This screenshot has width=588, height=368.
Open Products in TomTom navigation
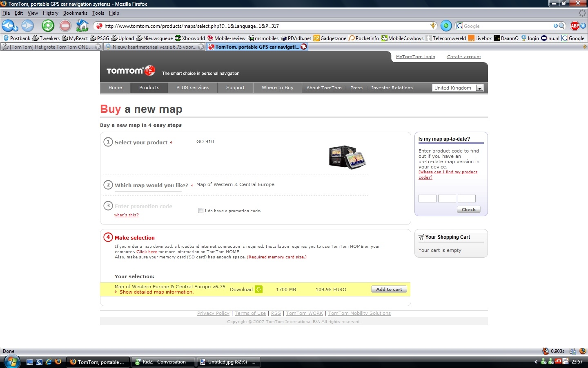pos(149,88)
